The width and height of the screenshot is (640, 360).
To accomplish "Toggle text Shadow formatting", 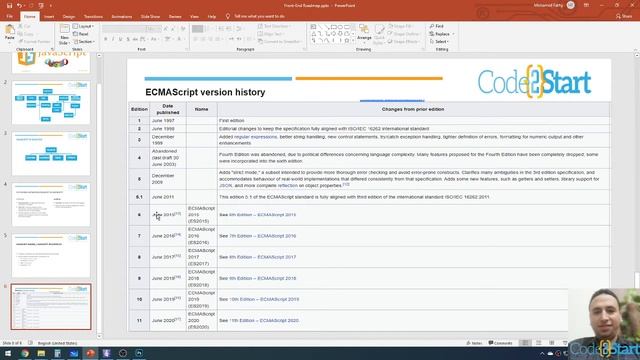I will click(128, 39).
